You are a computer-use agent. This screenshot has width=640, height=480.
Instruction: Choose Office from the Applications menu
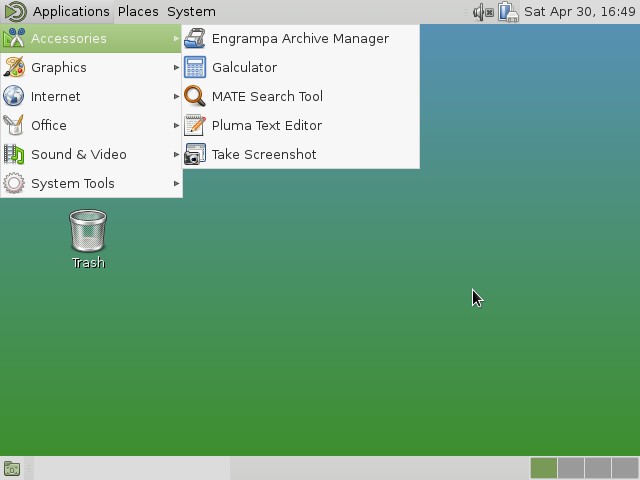[91, 125]
